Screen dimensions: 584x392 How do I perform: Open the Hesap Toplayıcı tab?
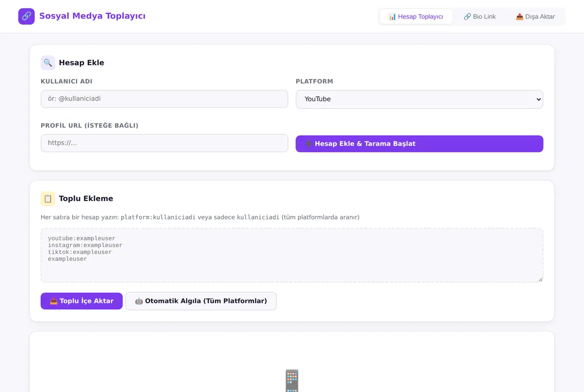pyautogui.click(x=416, y=17)
